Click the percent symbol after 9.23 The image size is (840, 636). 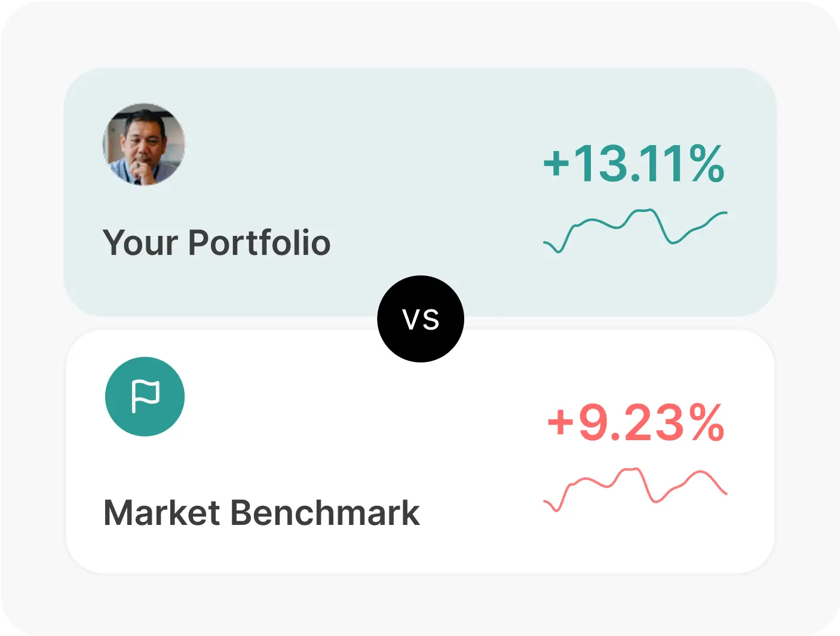coord(707,423)
